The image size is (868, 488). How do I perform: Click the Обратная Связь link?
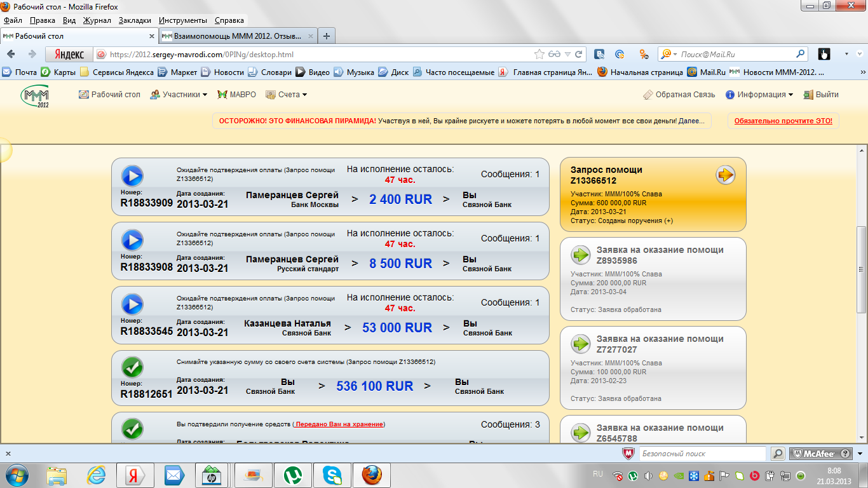coord(679,95)
